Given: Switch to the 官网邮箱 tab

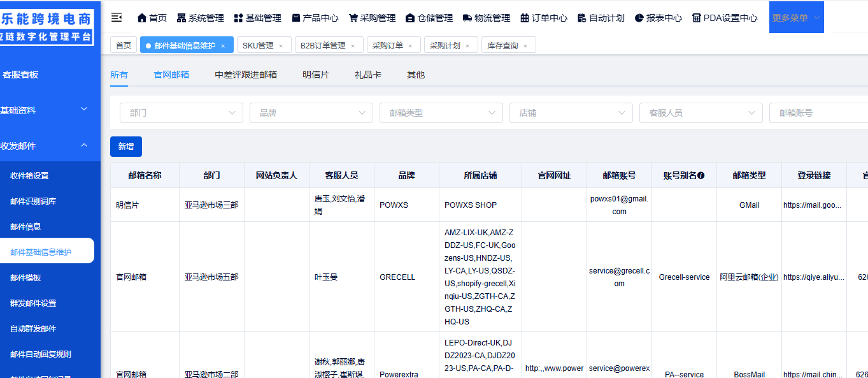Looking at the screenshot, I should tap(171, 75).
